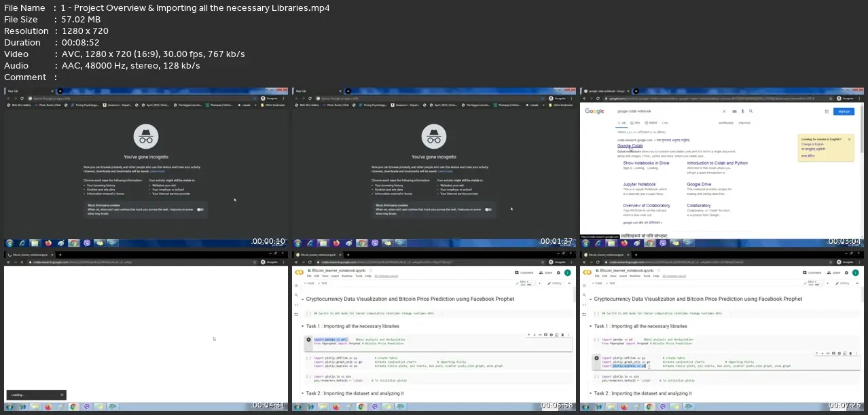Open code snippets sidebar icon, 00:06:58 frame
The image size is (868, 415).
[x=296, y=305]
